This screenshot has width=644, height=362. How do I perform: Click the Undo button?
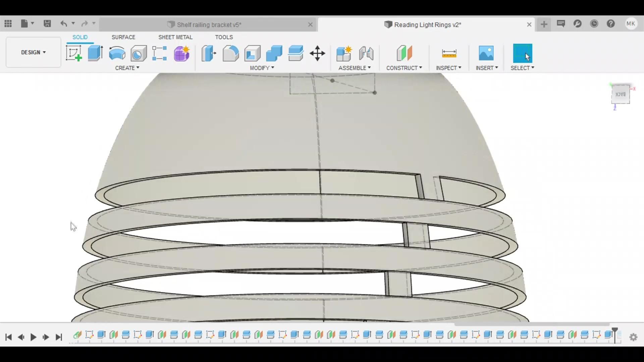pos(64,23)
